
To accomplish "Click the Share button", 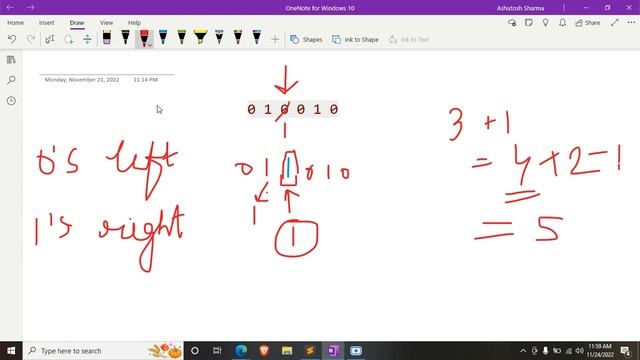I will click(588, 23).
